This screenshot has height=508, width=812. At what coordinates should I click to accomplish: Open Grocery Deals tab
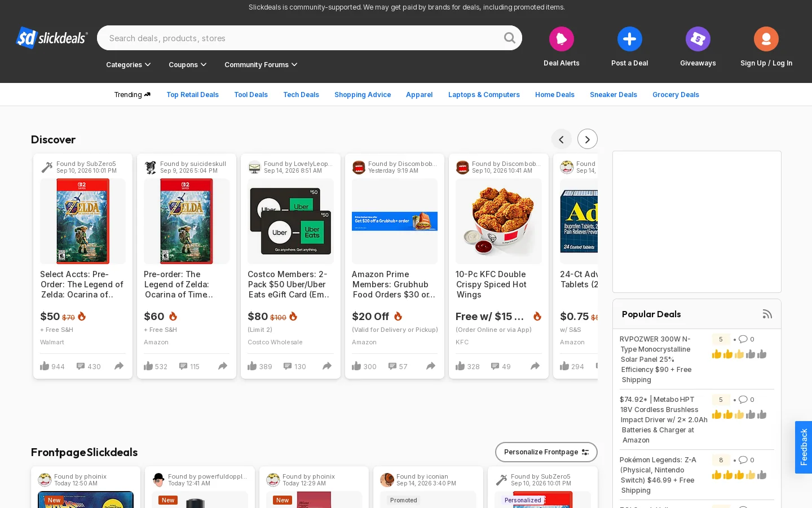coord(676,95)
